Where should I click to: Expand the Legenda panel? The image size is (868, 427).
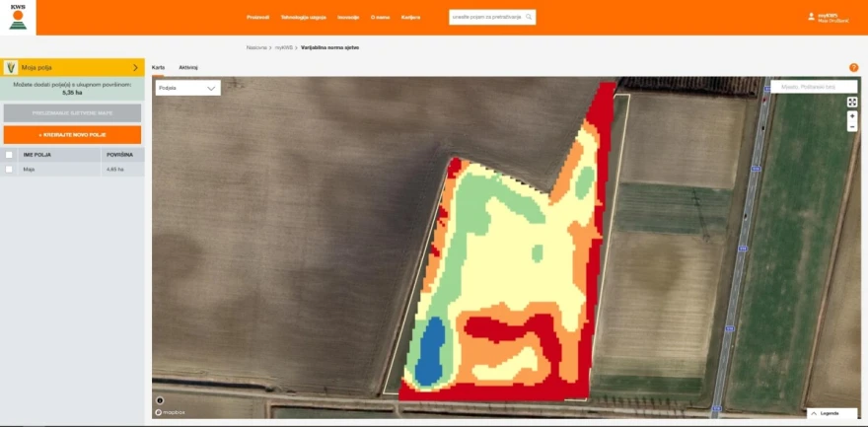point(832,413)
